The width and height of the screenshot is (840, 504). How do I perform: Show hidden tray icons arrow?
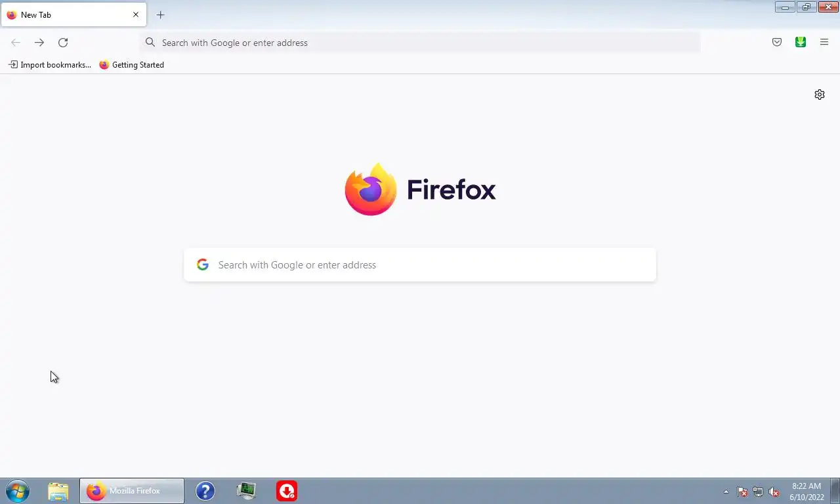726,492
